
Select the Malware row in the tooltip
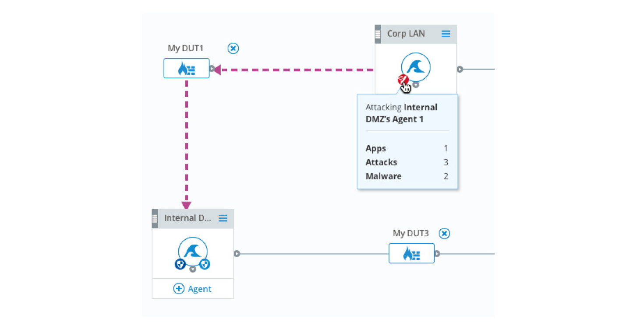pos(407,176)
